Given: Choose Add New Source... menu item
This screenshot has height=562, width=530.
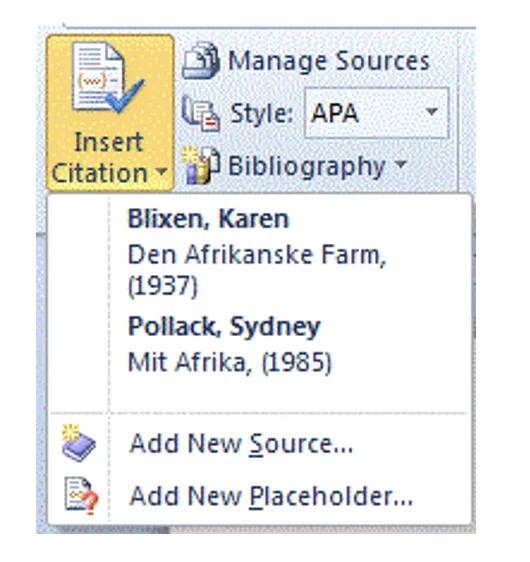Looking at the screenshot, I should pos(241,444).
